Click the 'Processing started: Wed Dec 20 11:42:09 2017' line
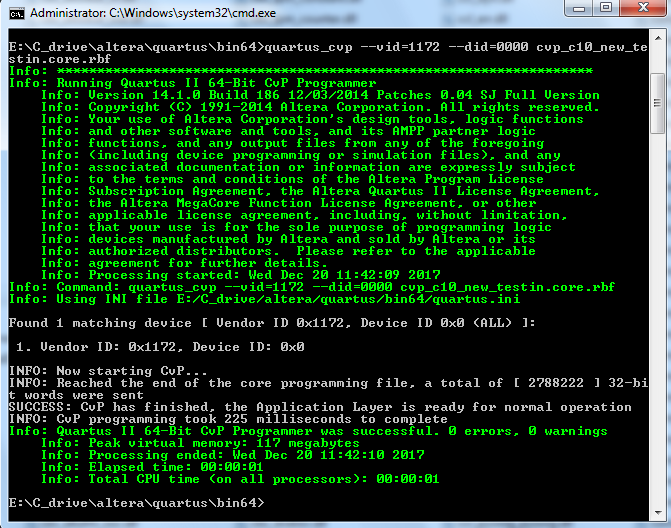This screenshot has height=528, width=671. point(240,275)
